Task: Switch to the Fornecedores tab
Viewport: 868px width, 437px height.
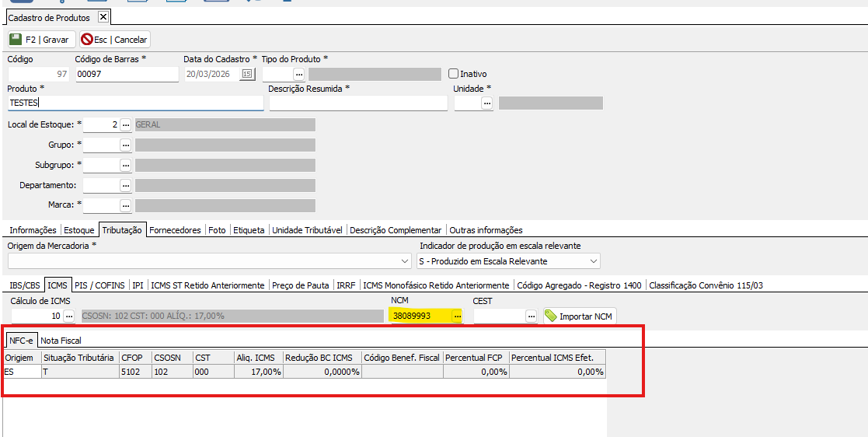Action: tap(175, 230)
